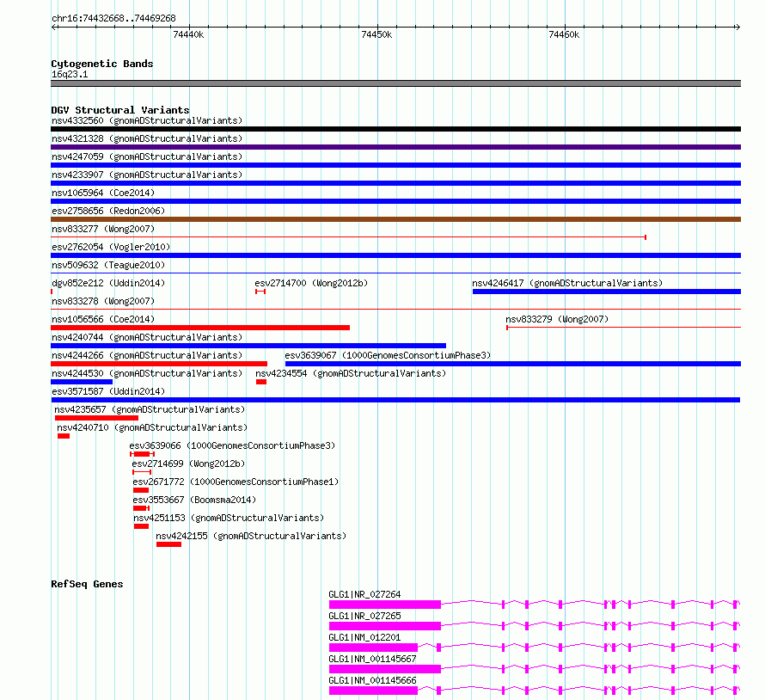Click the nsv1056566 red variant bar
This screenshot has width=765, height=700.
point(200,328)
